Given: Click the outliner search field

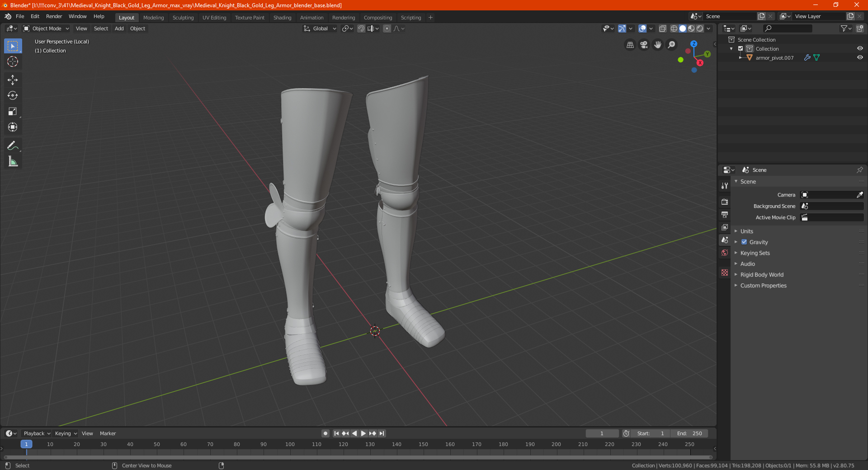Looking at the screenshot, I should (787, 28).
